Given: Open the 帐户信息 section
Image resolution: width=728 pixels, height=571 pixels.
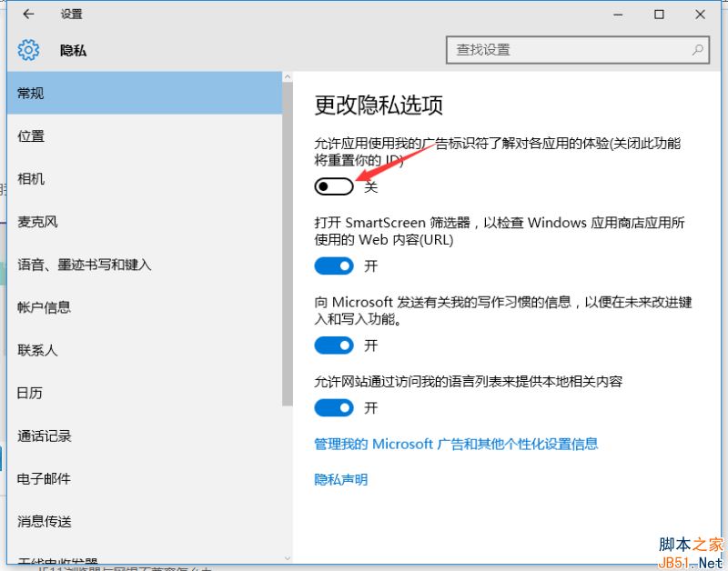Looking at the screenshot, I should click(x=145, y=307).
